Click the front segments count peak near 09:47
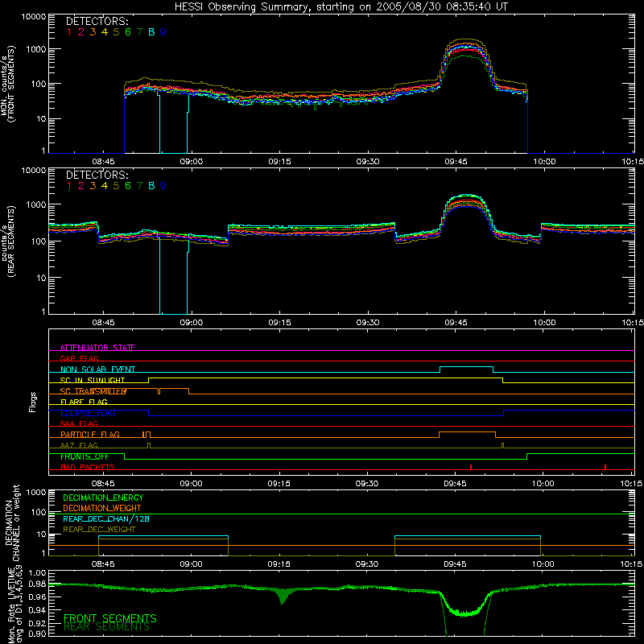Image resolution: width=644 pixels, height=644 pixels. (465, 40)
